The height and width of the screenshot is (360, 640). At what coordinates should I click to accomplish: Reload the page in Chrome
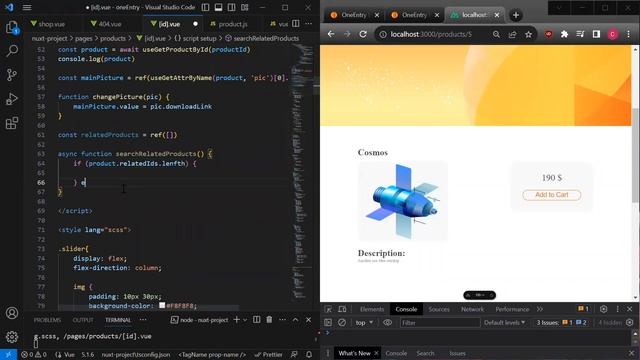363,34
